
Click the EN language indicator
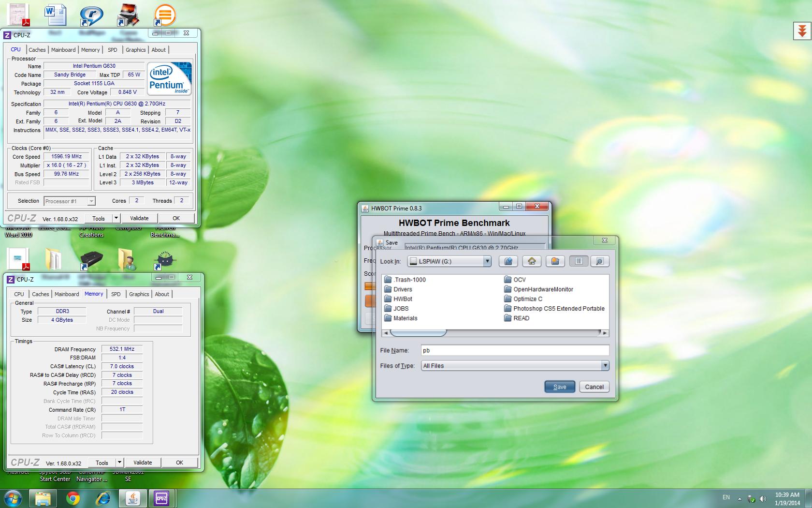pyautogui.click(x=726, y=497)
